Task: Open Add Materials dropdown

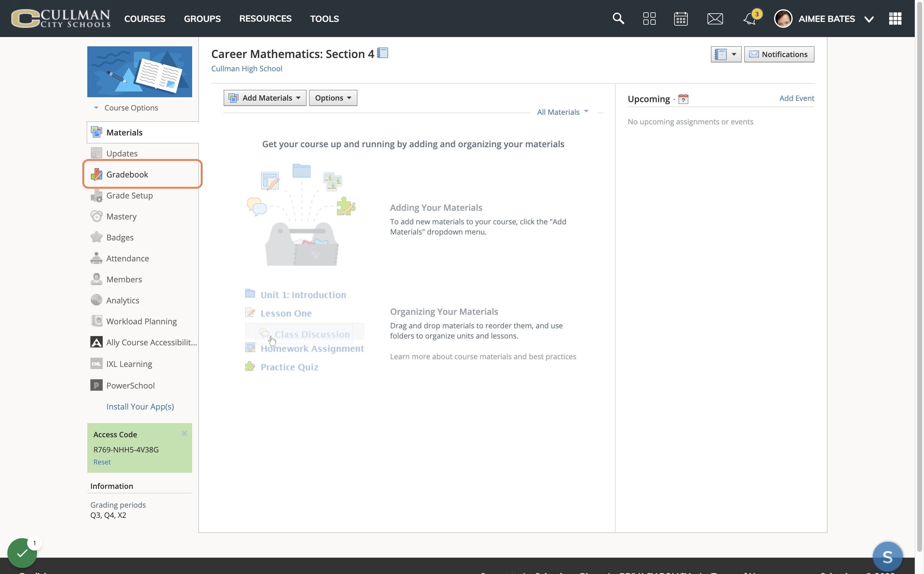Action: 265,98
